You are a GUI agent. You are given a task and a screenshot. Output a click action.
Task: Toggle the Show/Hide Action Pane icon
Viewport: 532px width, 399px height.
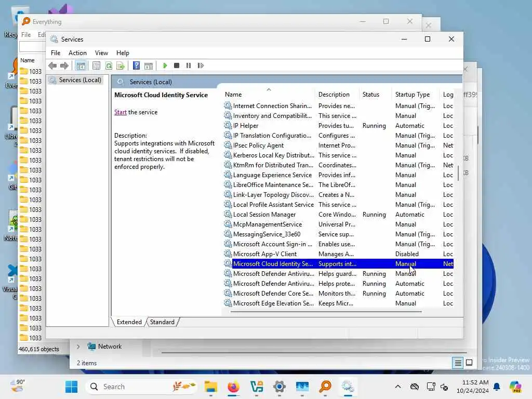149,65
